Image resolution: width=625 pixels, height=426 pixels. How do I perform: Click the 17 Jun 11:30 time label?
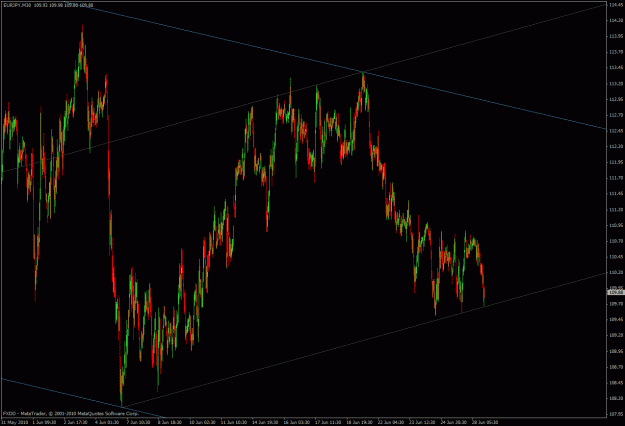[x=328, y=422]
